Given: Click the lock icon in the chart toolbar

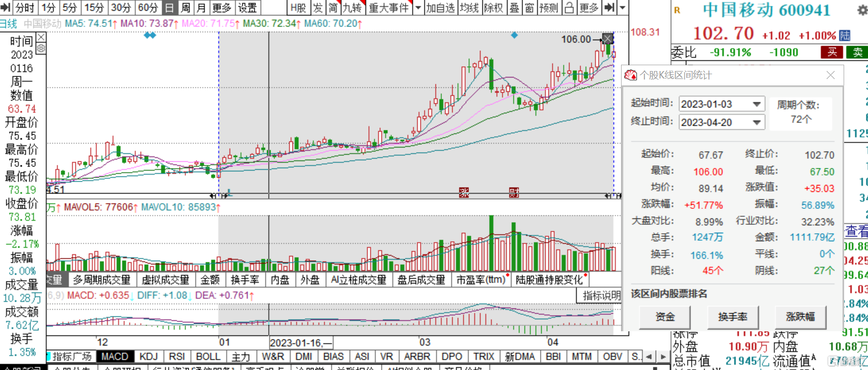Looking at the screenshot, I should click(569, 7).
